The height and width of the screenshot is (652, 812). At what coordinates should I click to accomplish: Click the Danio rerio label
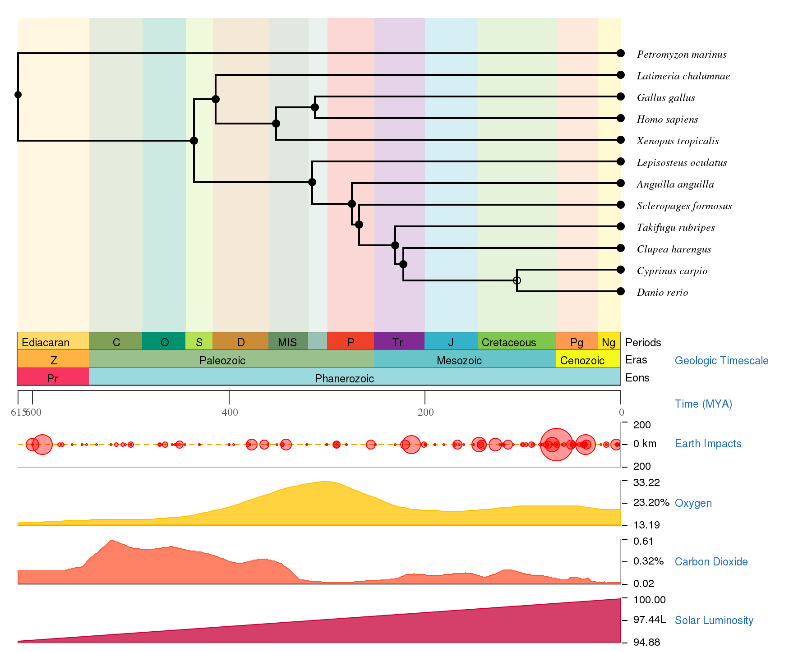click(x=662, y=293)
